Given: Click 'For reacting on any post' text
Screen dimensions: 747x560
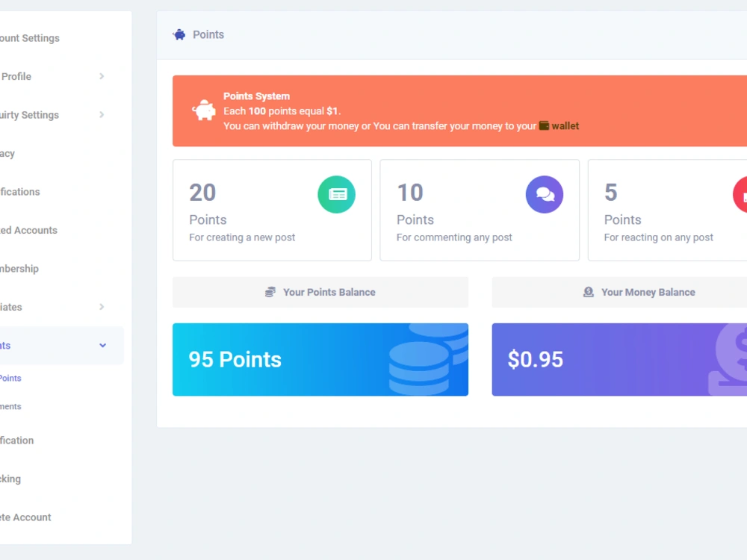Looking at the screenshot, I should pyautogui.click(x=658, y=237).
